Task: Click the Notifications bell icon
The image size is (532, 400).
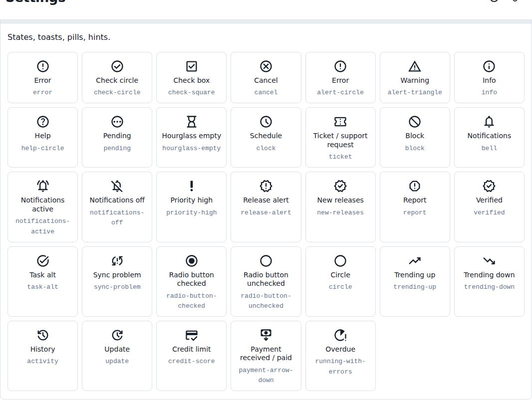Action: 489,122
